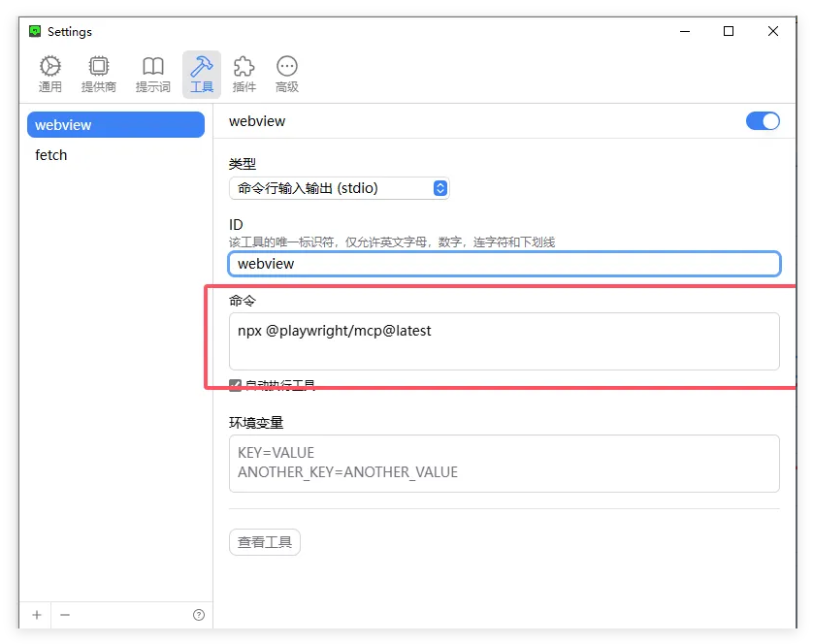813x644 pixels.
Task: Remove selected tool with minus icon
Action: pos(65,615)
